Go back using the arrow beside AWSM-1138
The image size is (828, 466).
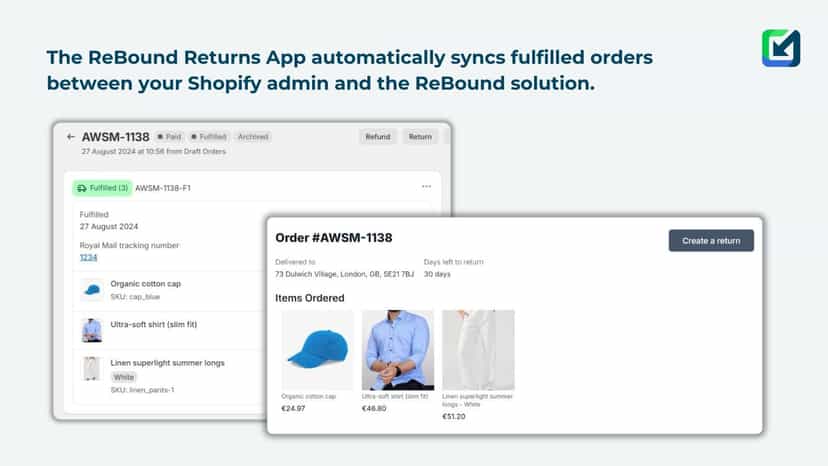(x=71, y=137)
